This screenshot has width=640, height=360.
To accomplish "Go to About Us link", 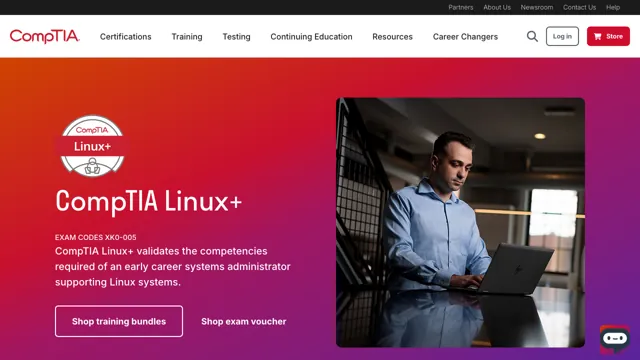I will pyautogui.click(x=497, y=7).
